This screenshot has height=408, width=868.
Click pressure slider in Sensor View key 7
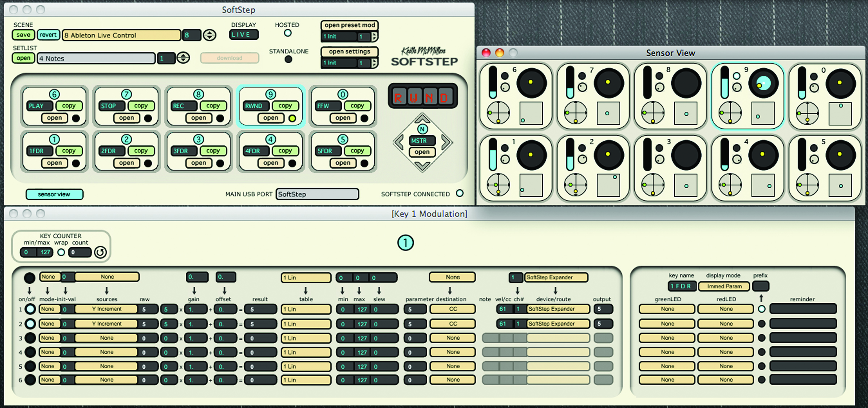click(570, 82)
